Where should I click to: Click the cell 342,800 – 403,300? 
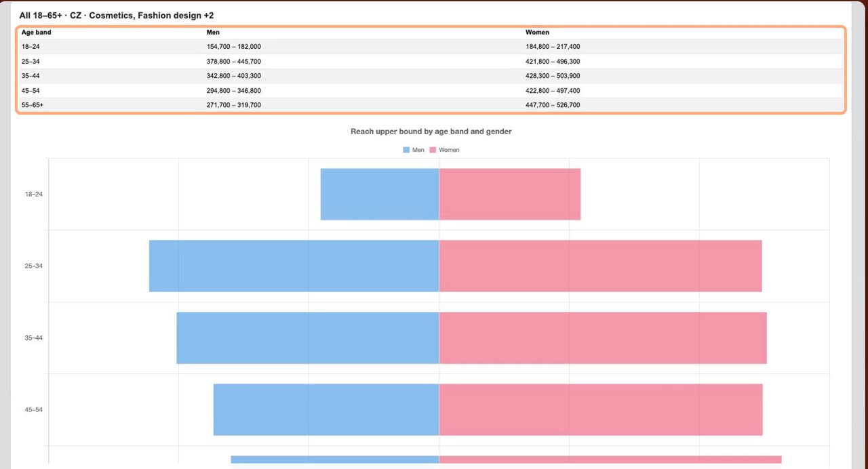234,76
